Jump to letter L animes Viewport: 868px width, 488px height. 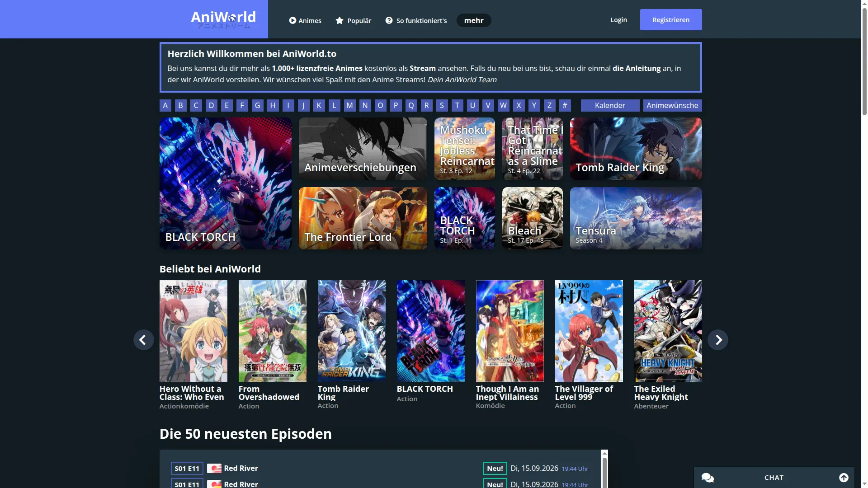[x=335, y=105]
